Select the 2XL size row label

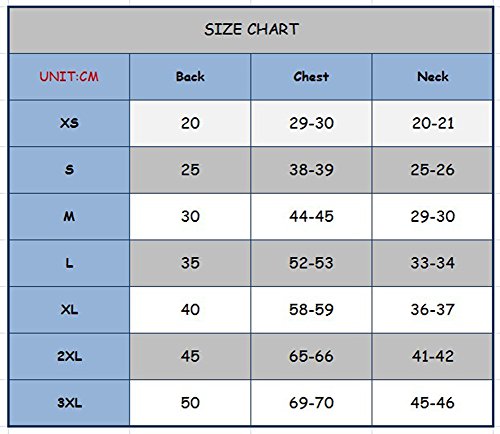click(69, 356)
